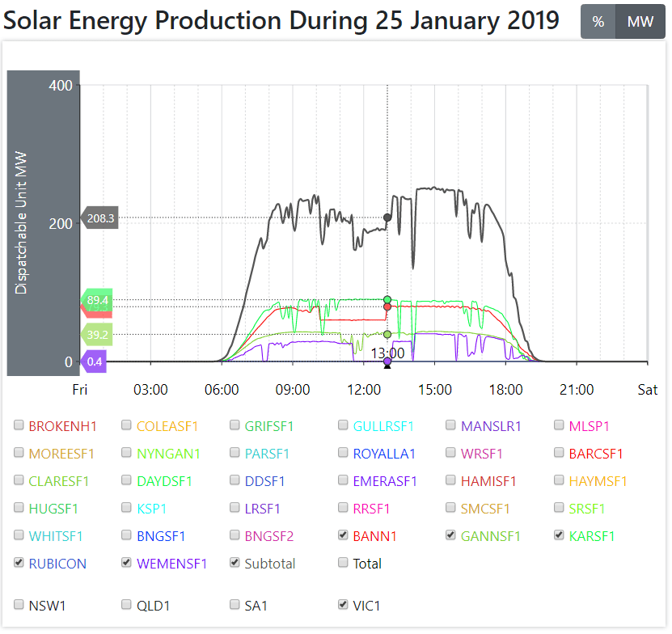
Task: Uncheck the BANN1 checkbox
Action: pyautogui.click(x=344, y=536)
